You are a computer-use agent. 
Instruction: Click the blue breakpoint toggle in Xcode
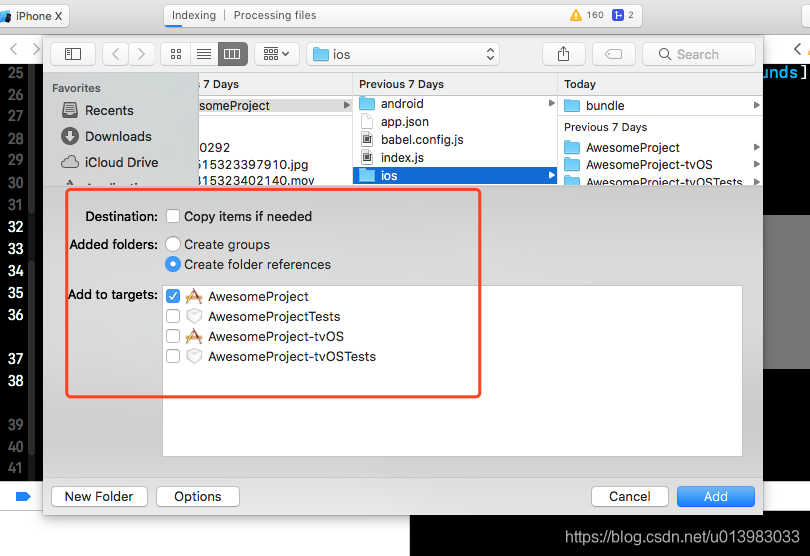tap(23, 497)
